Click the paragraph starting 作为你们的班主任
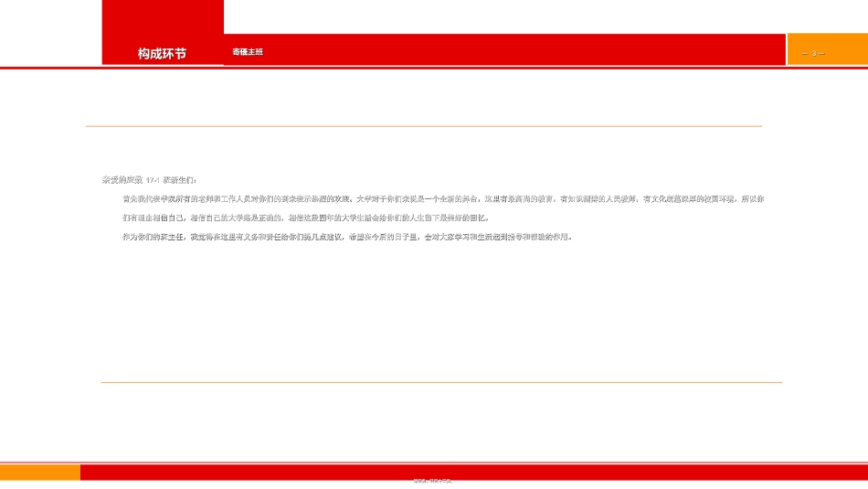 click(347, 237)
